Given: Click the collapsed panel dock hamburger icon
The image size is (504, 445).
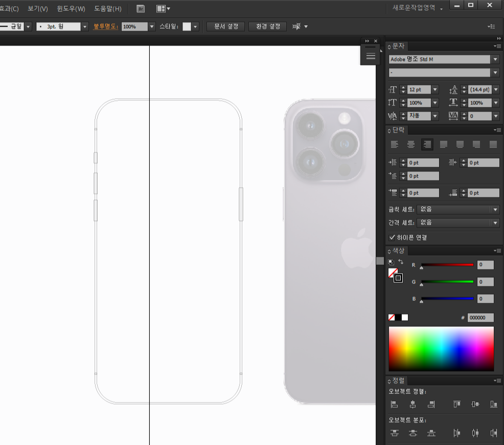Looking at the screenshot, I should 371,56.
